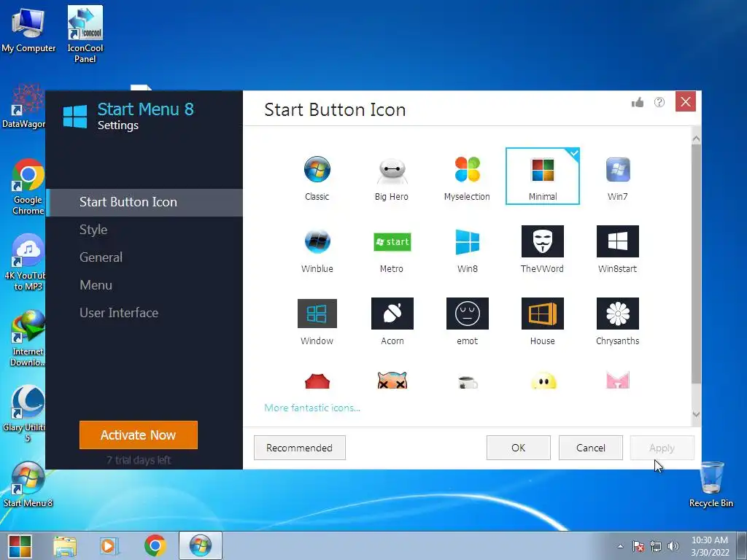Screen dimensions: 747x560
Task: Open the media player taskbar icon
Action: click(x=109, y=545)
